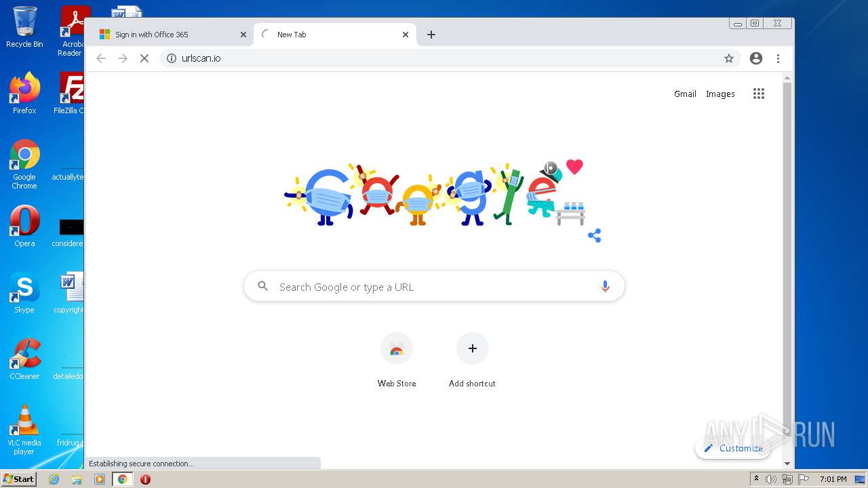Close the Sign in with Office 365 tab
This screenshot has height=488, width=868.
(x=243, y=35)
